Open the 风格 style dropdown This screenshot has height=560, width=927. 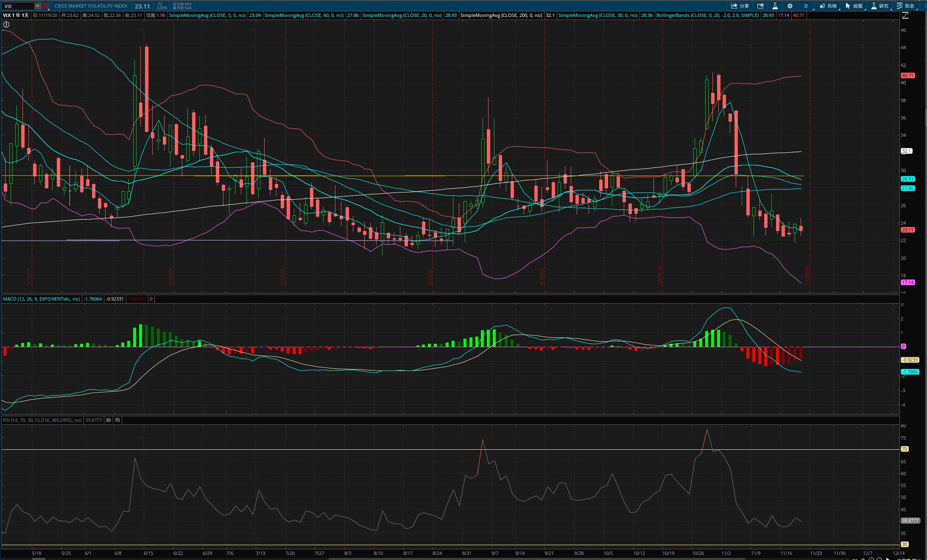(x=828, y=6)
